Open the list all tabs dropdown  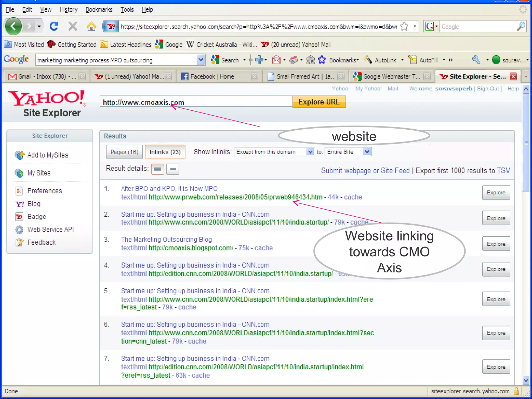[526, 76]
